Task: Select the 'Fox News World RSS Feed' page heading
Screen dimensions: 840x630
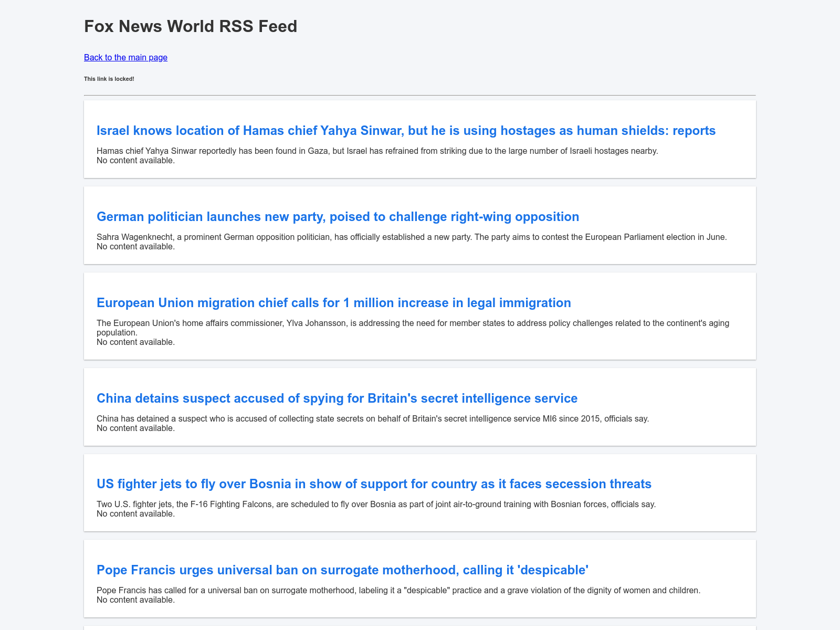Action: 191,26
